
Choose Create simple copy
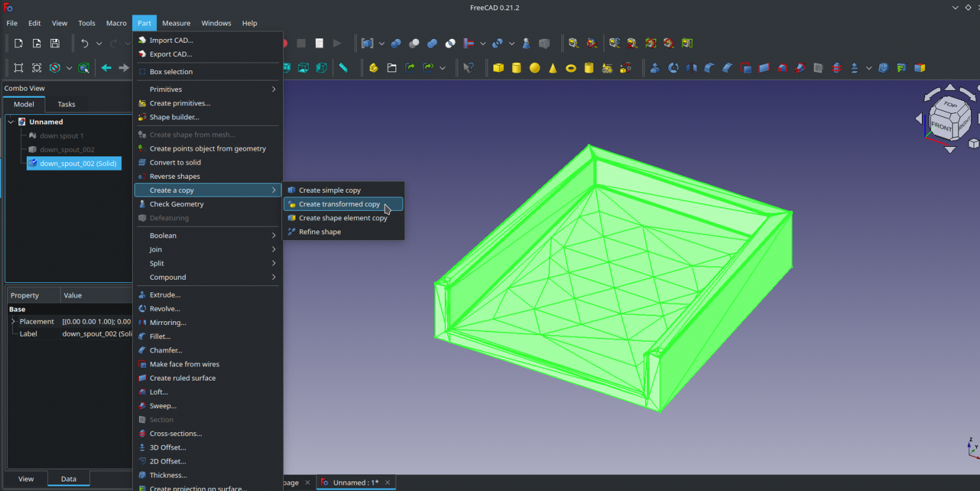point(343,190)
